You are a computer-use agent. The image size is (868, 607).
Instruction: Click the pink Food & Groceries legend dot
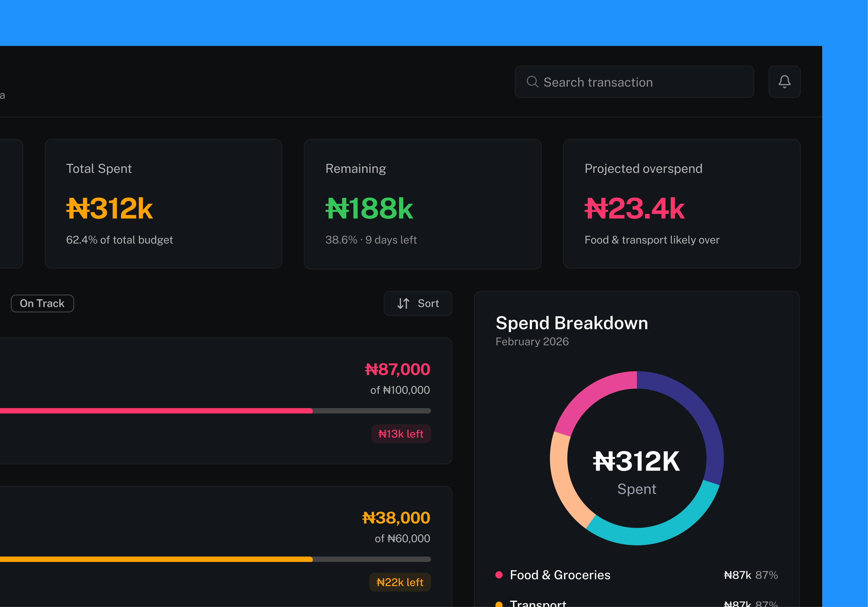pyautogui.click(x=499, y=575)
